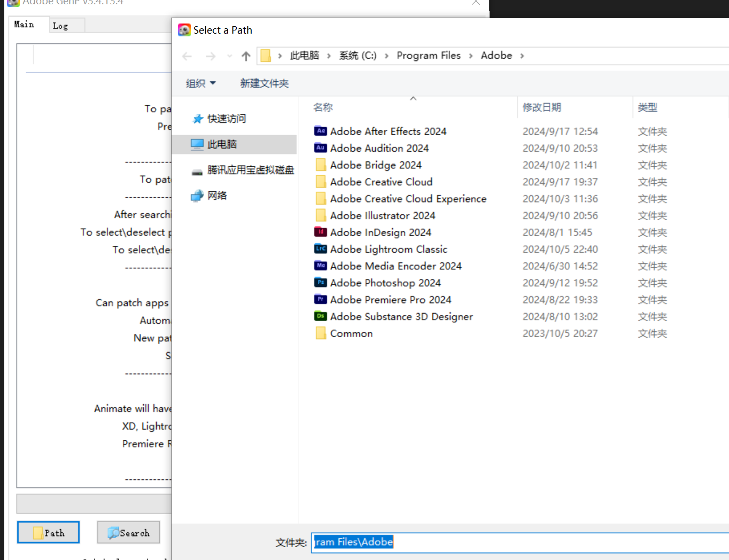
Task: Click the 网络 item in the sidebar
Action: click(216, 196)
